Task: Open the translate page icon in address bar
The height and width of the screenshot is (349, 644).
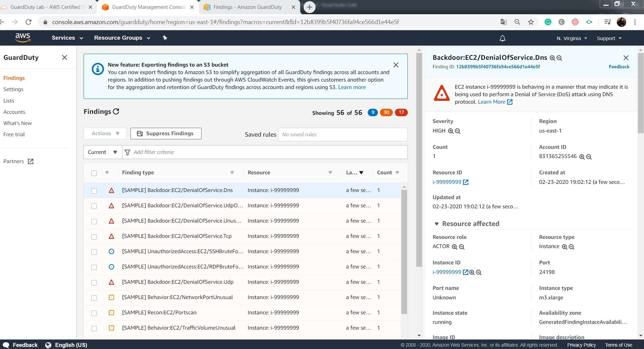Action: point(503,22)
